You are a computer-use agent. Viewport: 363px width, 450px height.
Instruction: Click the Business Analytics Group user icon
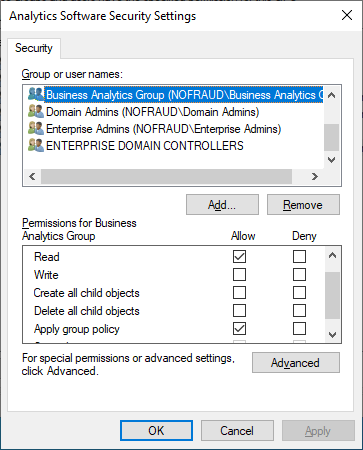36,95
